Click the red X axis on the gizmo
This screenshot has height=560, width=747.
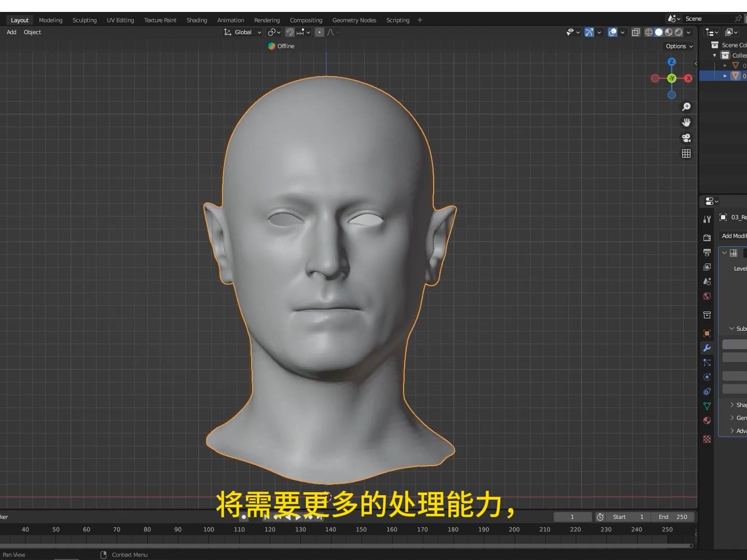pyautogui.click(x=688, y=78)
